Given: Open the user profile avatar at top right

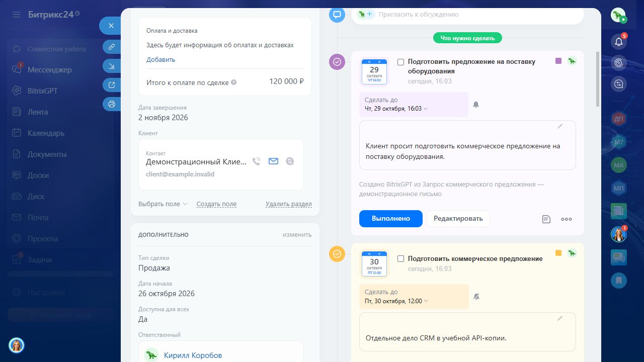Looking at the screenshot, I should pos(618,16).
